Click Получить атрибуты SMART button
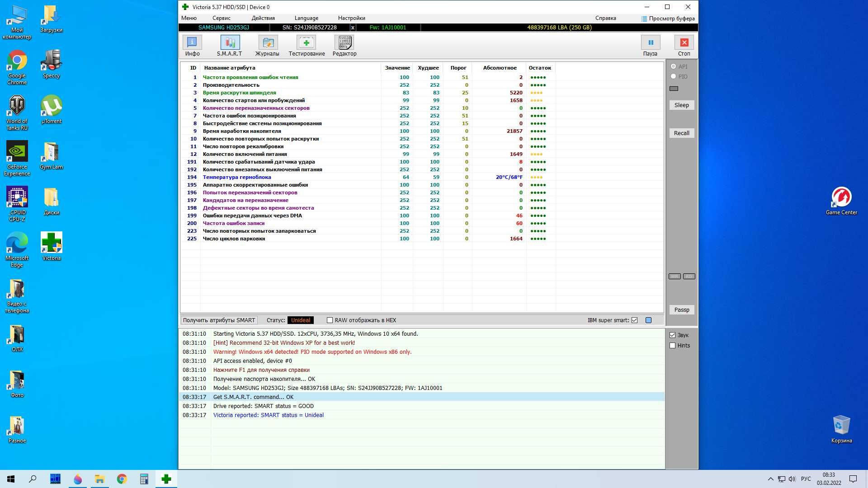This screenshot has width=868, height=488. point(219,320)
